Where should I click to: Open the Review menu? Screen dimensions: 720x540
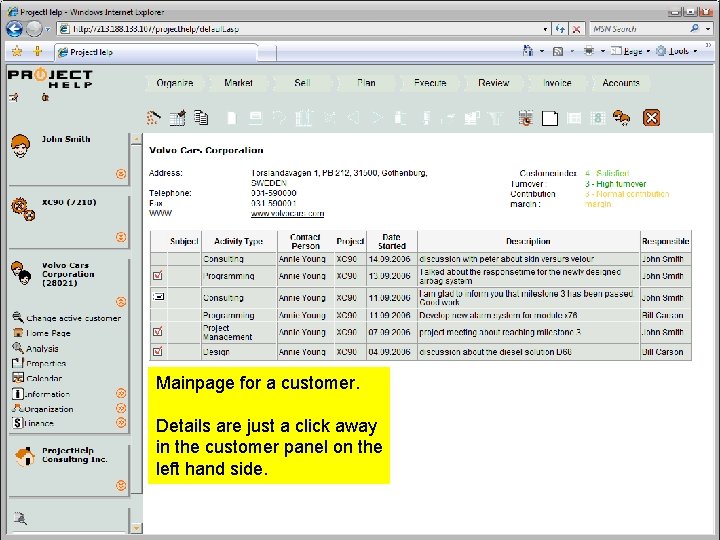494,83
